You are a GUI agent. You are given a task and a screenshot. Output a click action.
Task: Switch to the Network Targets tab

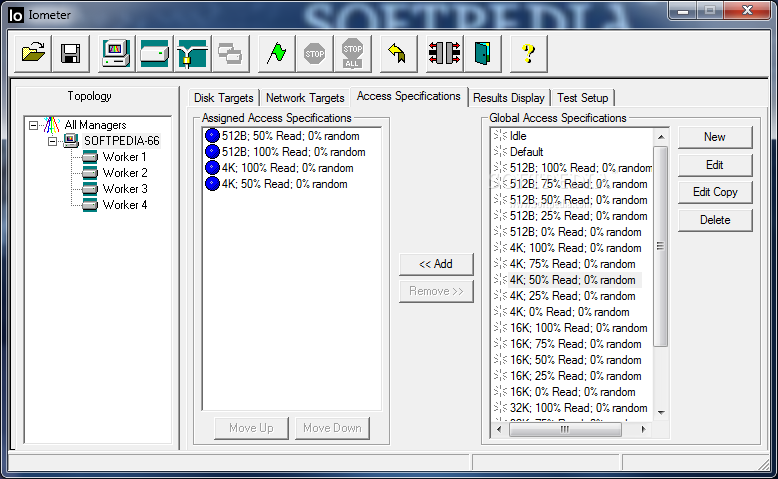pyautogui.click(x=305, y=98)
